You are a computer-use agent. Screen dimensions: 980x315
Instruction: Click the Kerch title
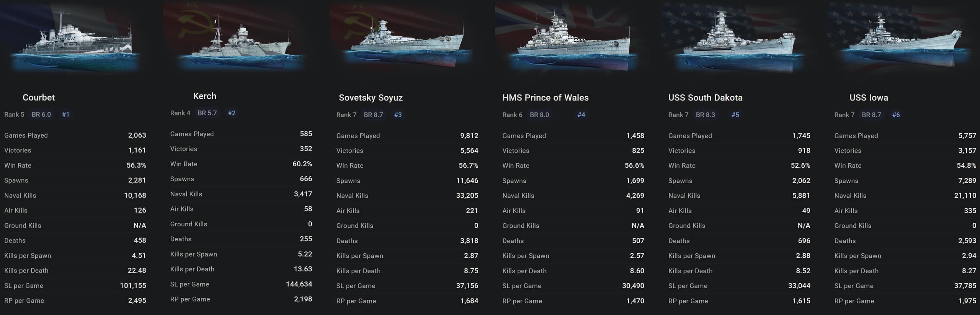(204, 96)
